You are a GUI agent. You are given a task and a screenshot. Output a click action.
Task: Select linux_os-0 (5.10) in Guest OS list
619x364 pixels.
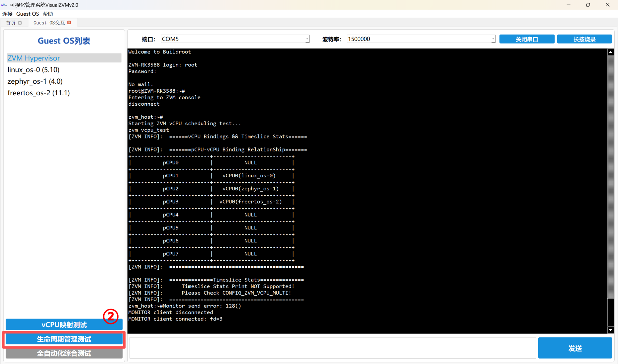[34, 70]
